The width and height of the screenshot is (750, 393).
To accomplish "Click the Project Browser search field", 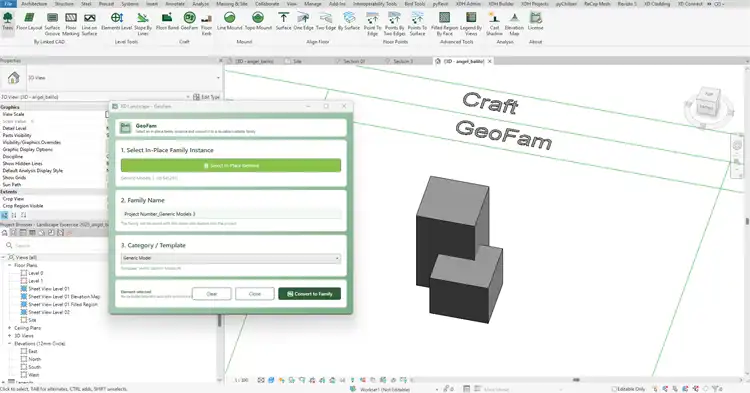I will coord(56,245).
